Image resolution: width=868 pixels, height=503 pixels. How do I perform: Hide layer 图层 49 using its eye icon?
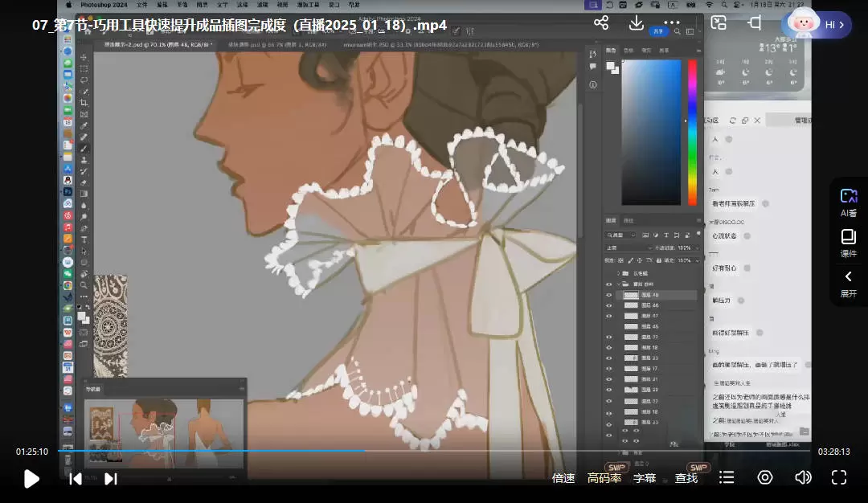tap(609, 295)
